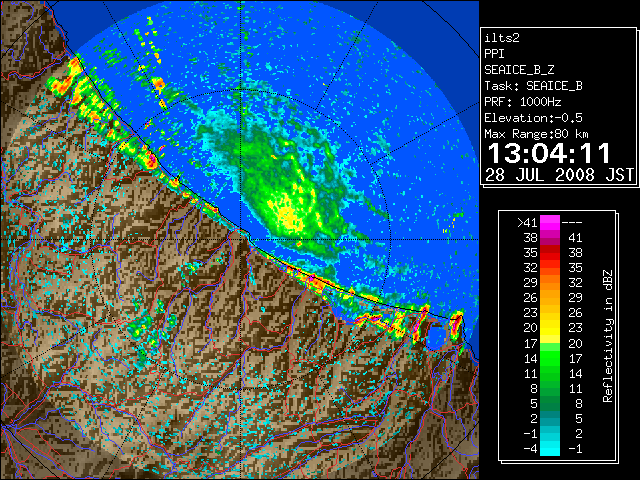Pick the magenta >41 dBZ color band
This screenshot has height=480, width=640.
click(x=550, y=222)
